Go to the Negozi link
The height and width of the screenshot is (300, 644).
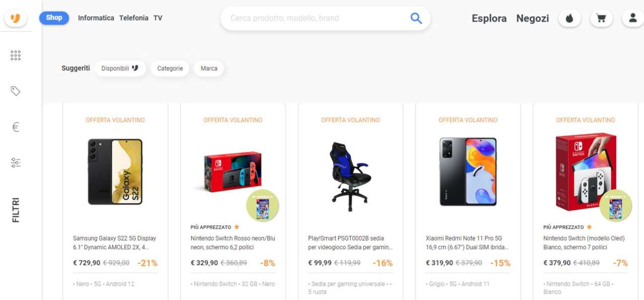click(532, 19)
